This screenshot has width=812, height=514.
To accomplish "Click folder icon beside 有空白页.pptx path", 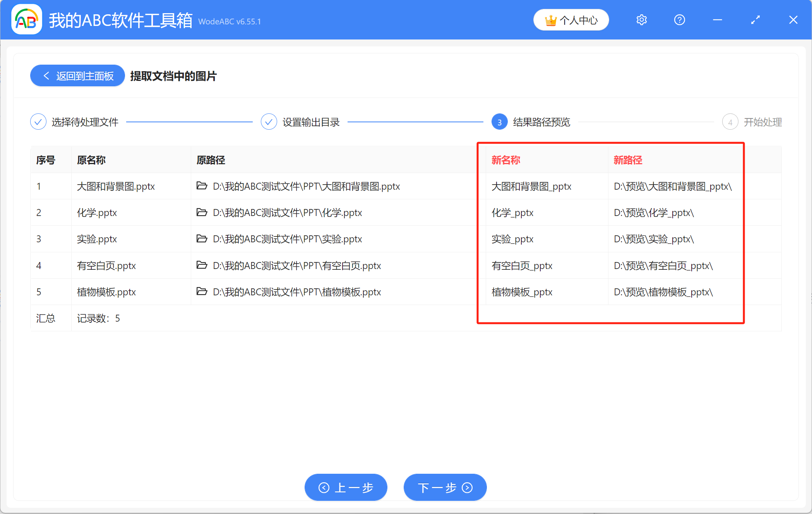I will pyautogui.click(x=202, y=266).
